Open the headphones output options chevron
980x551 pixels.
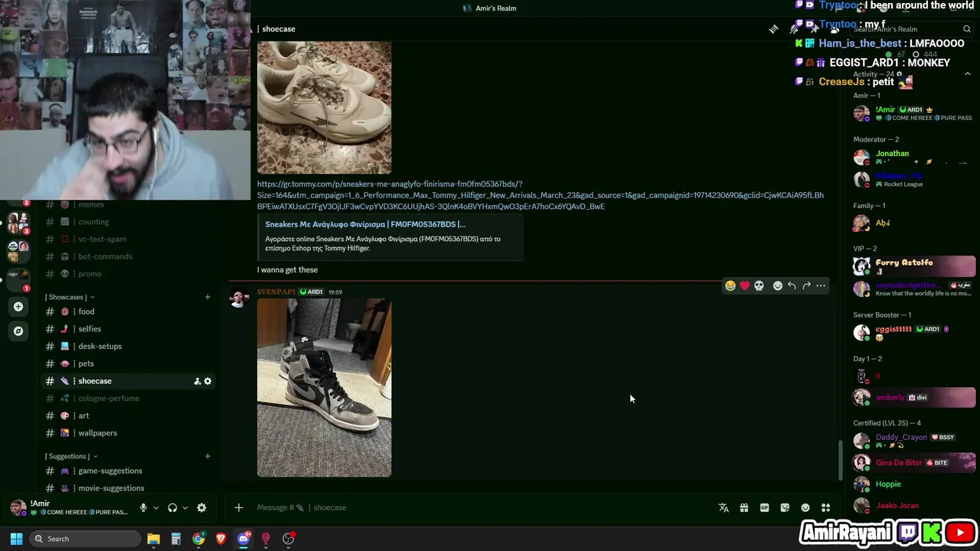click(x=185, y=508)
